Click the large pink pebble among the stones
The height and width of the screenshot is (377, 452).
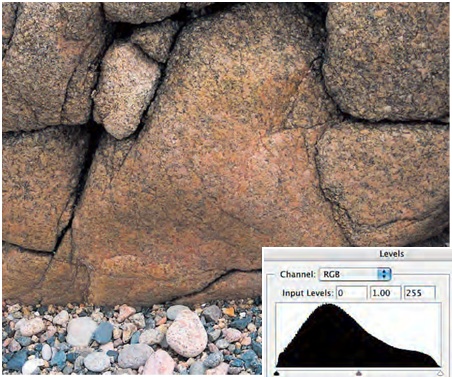click(x=186, y=334)
